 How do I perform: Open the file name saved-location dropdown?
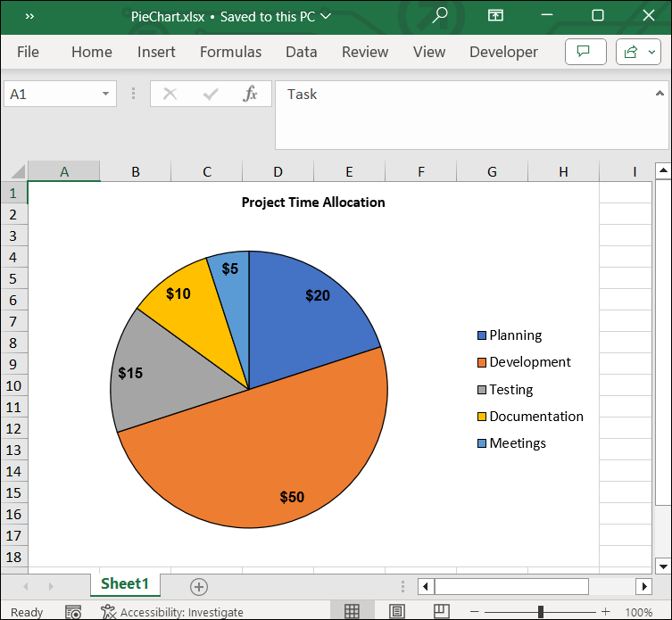point(326,16)
